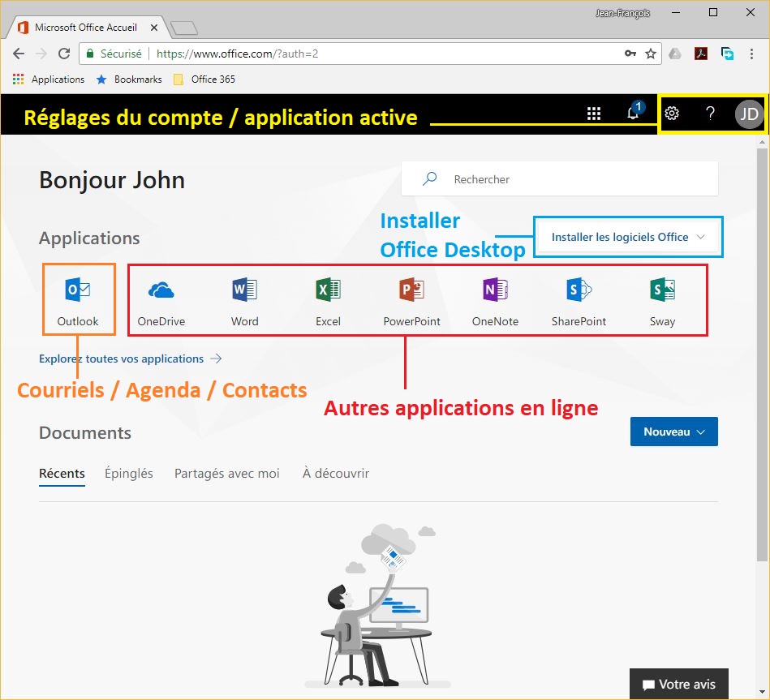The height and width of the screenshot is (700, 770).
Task: Launch OneDrive from the applications row
Action: 161,298
